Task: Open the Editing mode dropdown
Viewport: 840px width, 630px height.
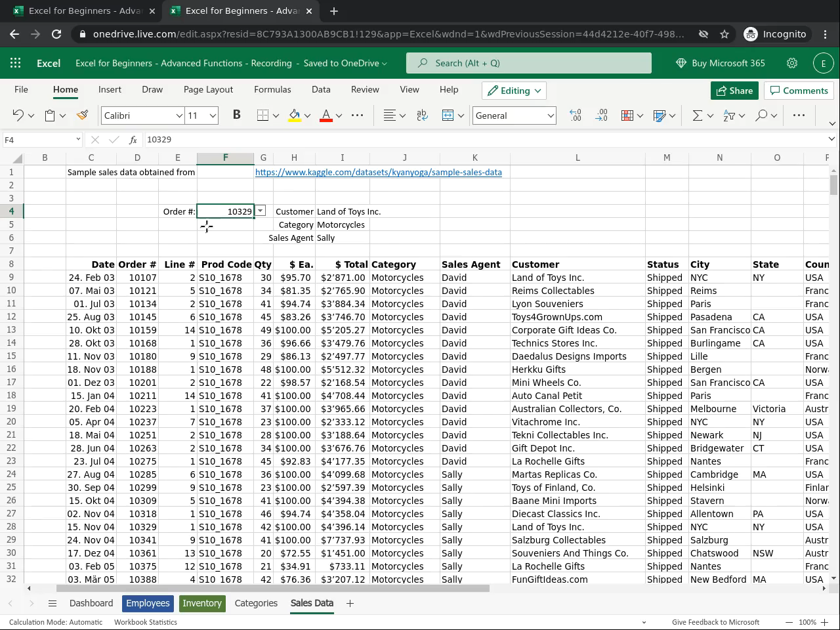Action: coord(515,91)
